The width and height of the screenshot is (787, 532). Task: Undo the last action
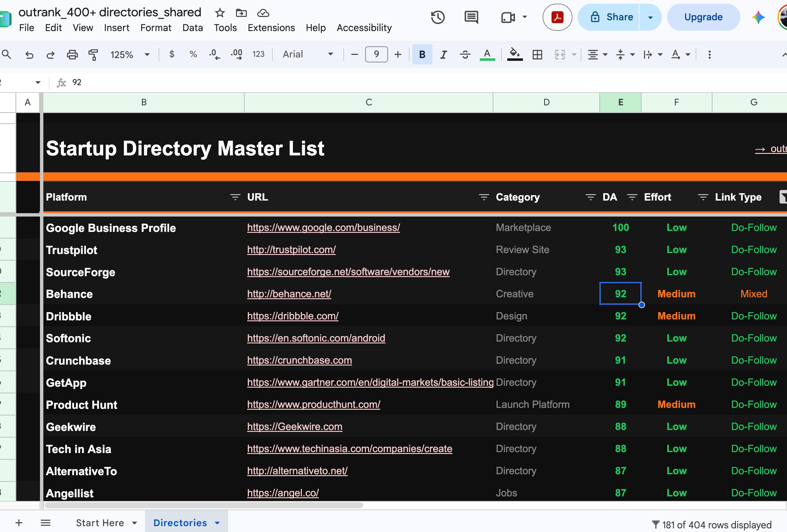[x=30, y=54]
